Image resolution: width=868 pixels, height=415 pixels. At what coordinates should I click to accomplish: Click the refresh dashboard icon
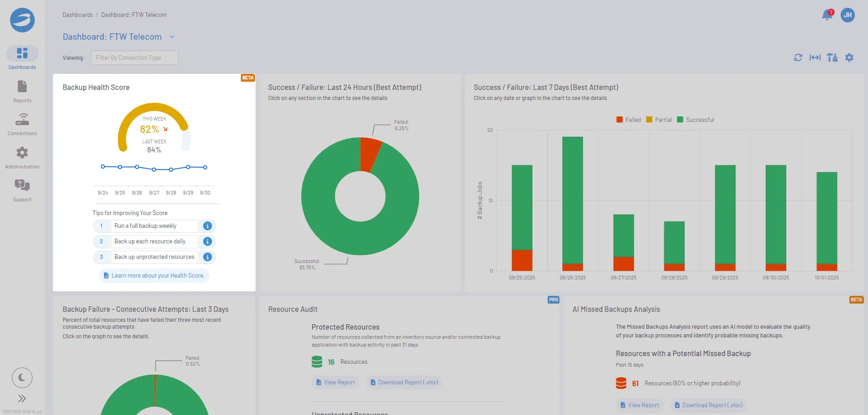pos(798,58)
